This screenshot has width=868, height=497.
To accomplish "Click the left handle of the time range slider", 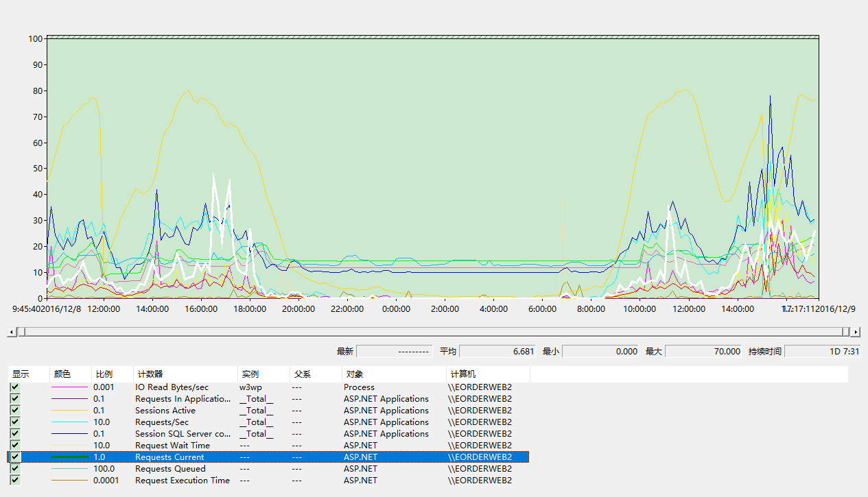I will coord(21,332).
